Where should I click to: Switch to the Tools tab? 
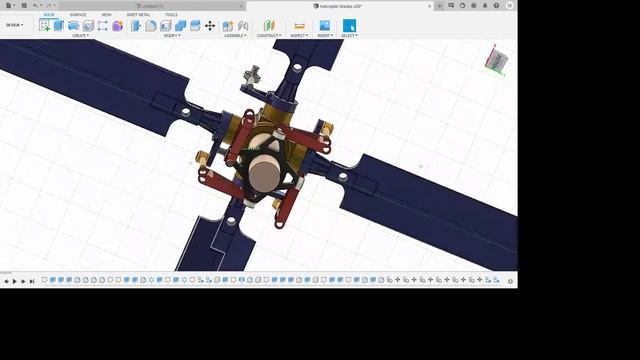click(171, 15)
